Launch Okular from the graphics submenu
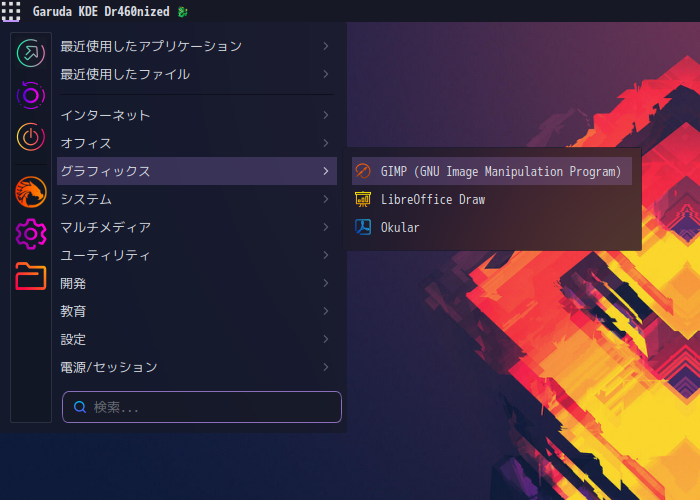This screenshot has height=500, width=700. point(492,227)
